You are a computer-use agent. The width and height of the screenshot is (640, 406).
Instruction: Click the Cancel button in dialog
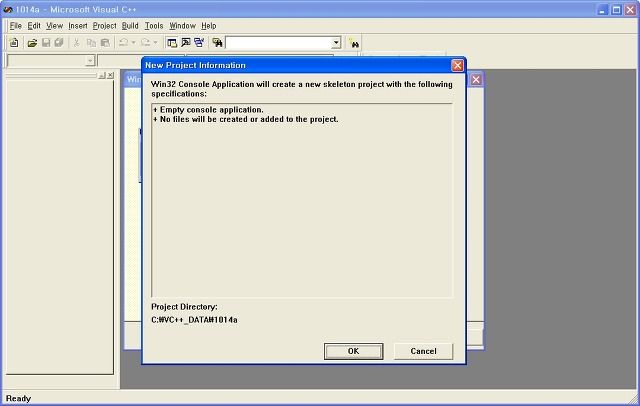[423, 351]
